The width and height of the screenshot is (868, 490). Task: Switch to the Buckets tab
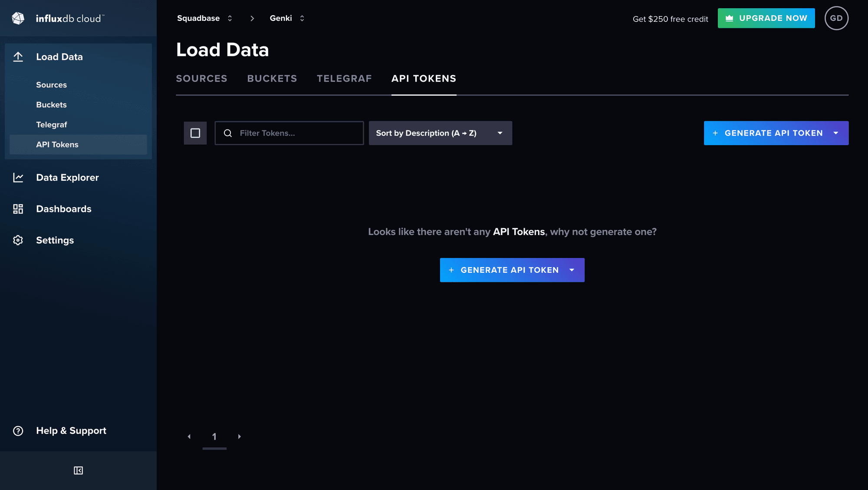272,79
